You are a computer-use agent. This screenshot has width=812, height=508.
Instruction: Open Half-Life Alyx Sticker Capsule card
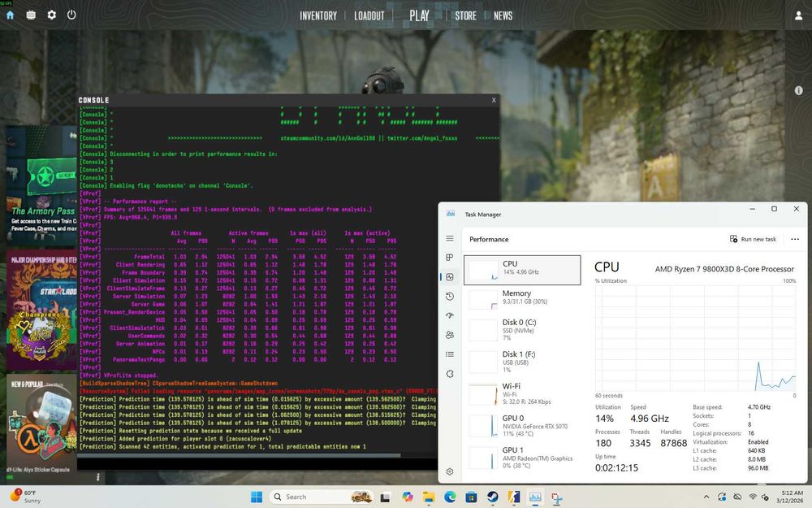41,428
